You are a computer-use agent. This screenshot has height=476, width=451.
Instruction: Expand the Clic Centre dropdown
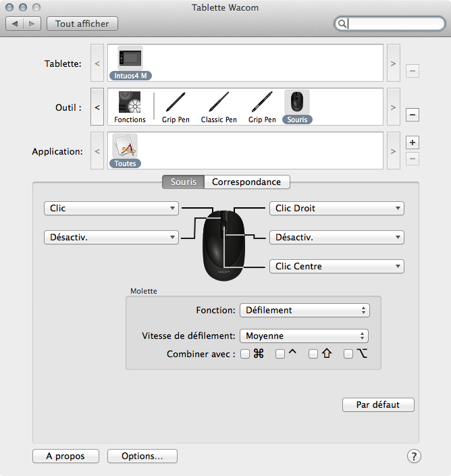pyautogui.click(x=336, y=267)
